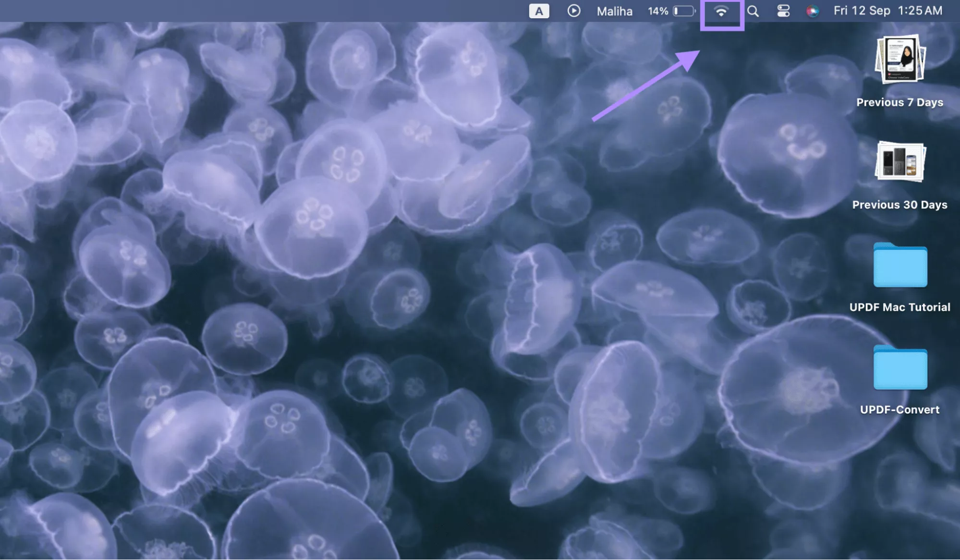Open Spotlight search magnifying glass
Image resolution: width=960 pixels, height=560 pixels.
[x=753, y=11]
